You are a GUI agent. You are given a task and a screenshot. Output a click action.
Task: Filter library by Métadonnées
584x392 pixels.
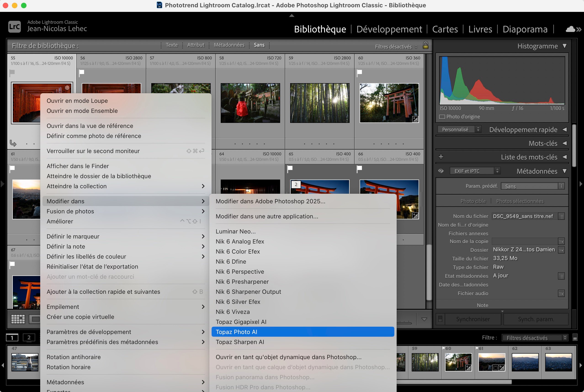(229, 45)
